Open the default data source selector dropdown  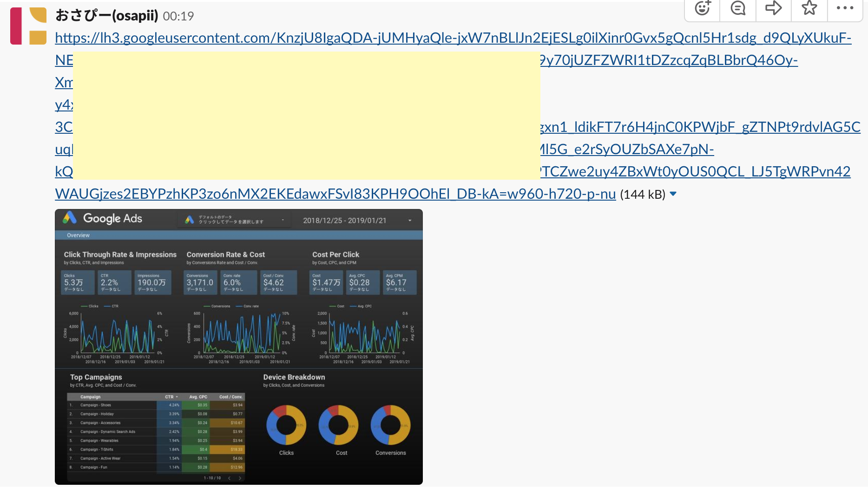[x=234, y=220]
